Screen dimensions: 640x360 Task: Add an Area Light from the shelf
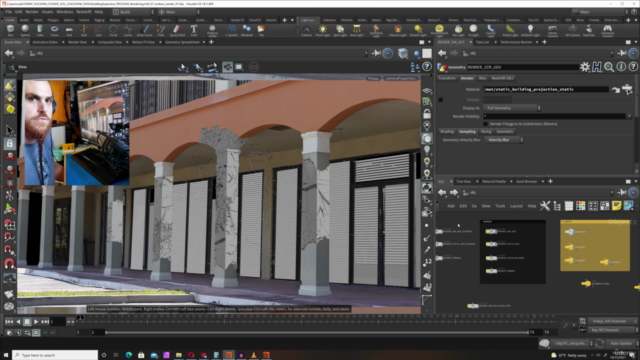(x=356, y=30)
